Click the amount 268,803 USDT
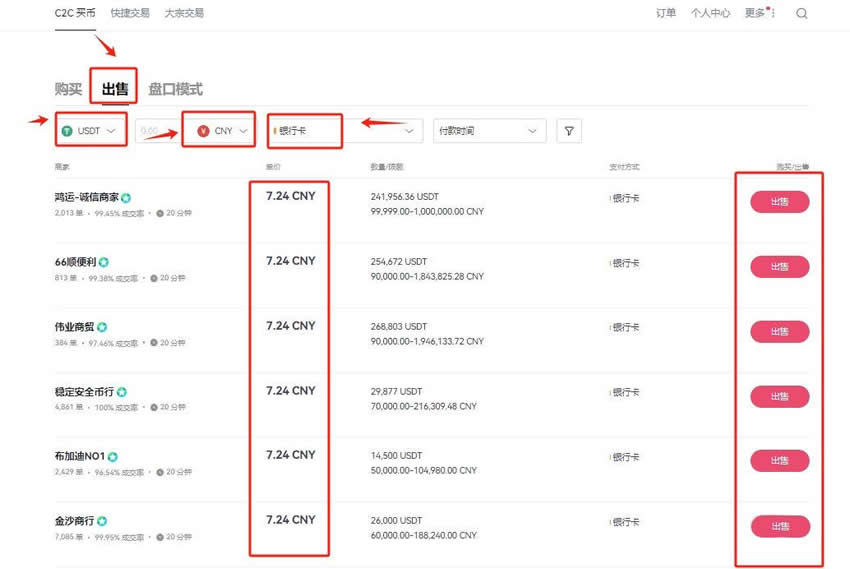Viewport: 850px width, 569px height. [x=399, y=327]
